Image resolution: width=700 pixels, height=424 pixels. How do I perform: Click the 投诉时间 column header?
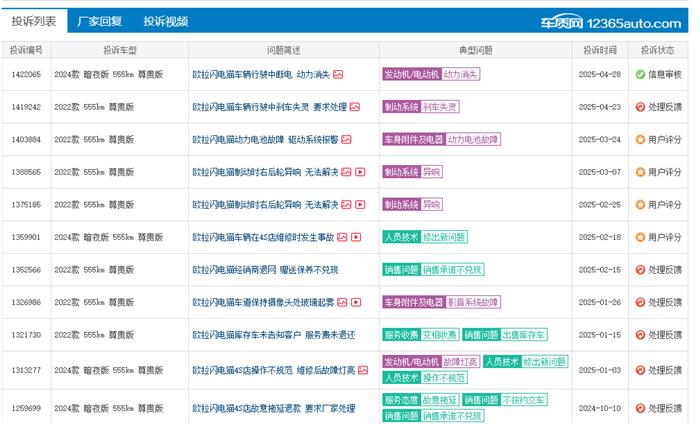(x=600, y=50)
